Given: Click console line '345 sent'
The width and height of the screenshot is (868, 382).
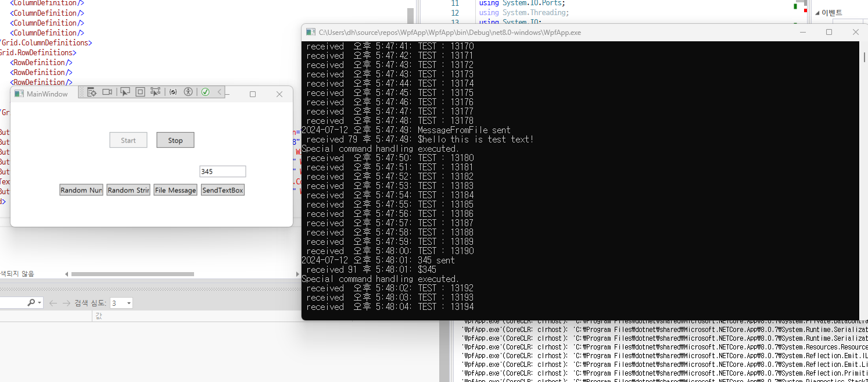Looking at the screenshot, I should [378, 260].
